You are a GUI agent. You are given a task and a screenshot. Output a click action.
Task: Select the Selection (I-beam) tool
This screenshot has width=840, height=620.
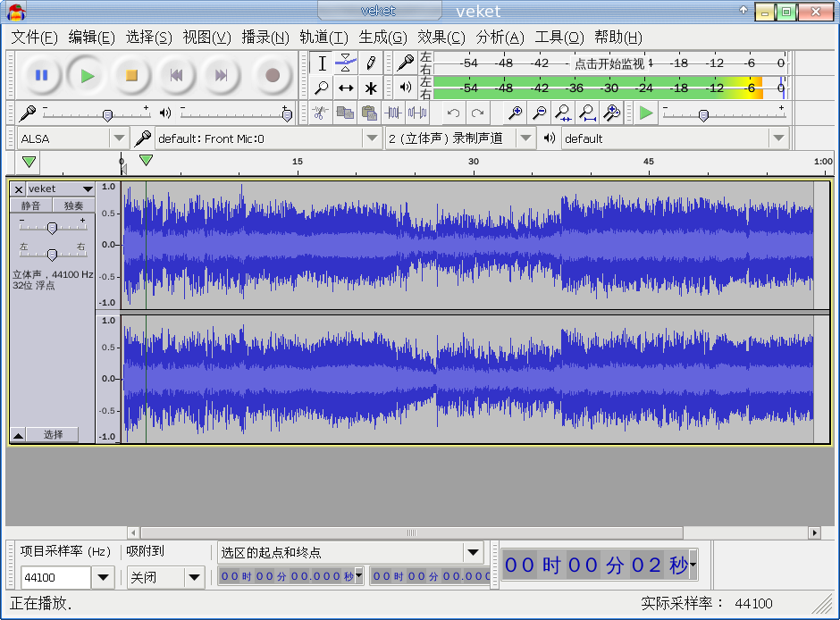pos(322,63)
